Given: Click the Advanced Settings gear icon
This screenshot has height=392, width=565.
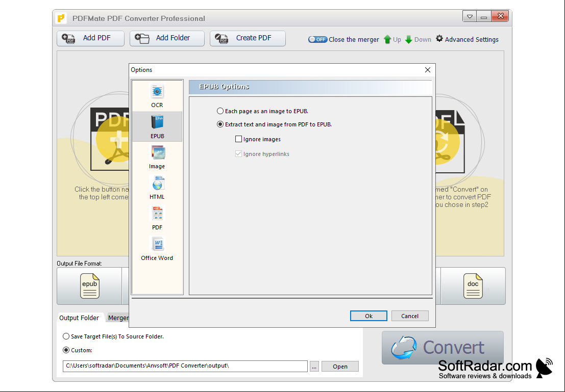Looking at the screenshot, I should pyautogui.click(x=439, y=39).
